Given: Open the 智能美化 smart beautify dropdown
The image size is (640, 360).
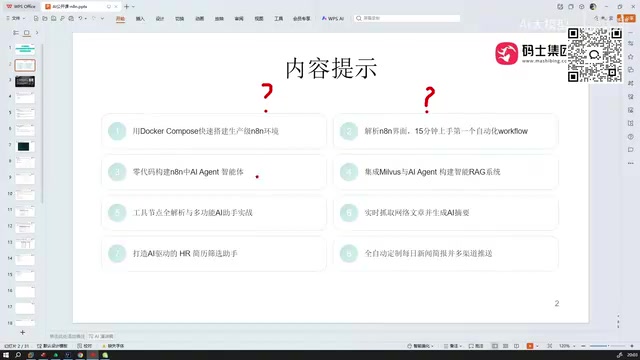Looking at the screenshot, I should coord(420,346).
